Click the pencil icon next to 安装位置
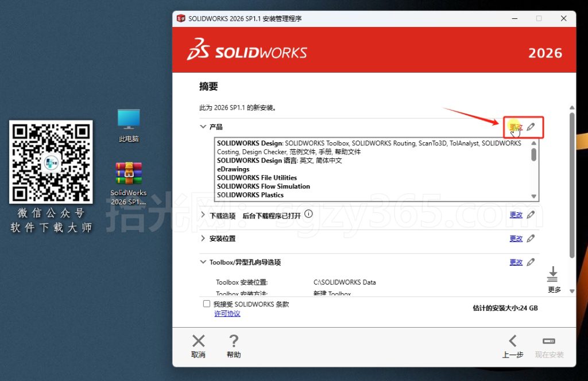 (x=531, y=238)
